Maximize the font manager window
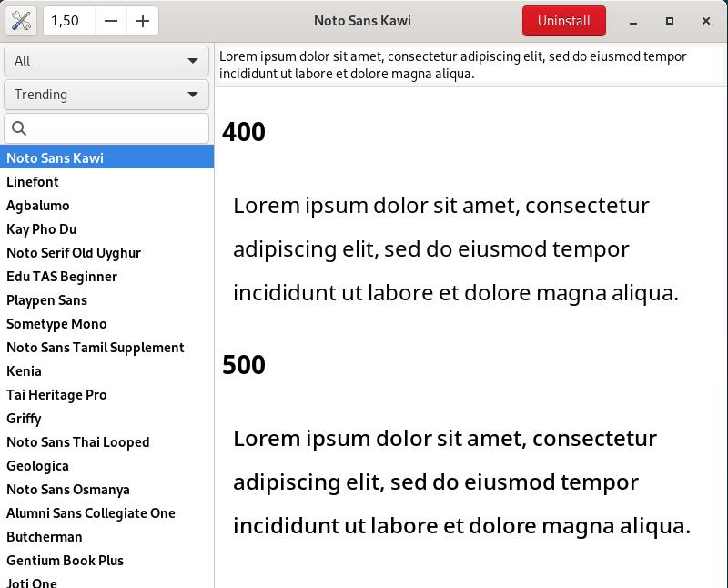The height and width of the screenshot is (588, 728). (x=670, y=21)
